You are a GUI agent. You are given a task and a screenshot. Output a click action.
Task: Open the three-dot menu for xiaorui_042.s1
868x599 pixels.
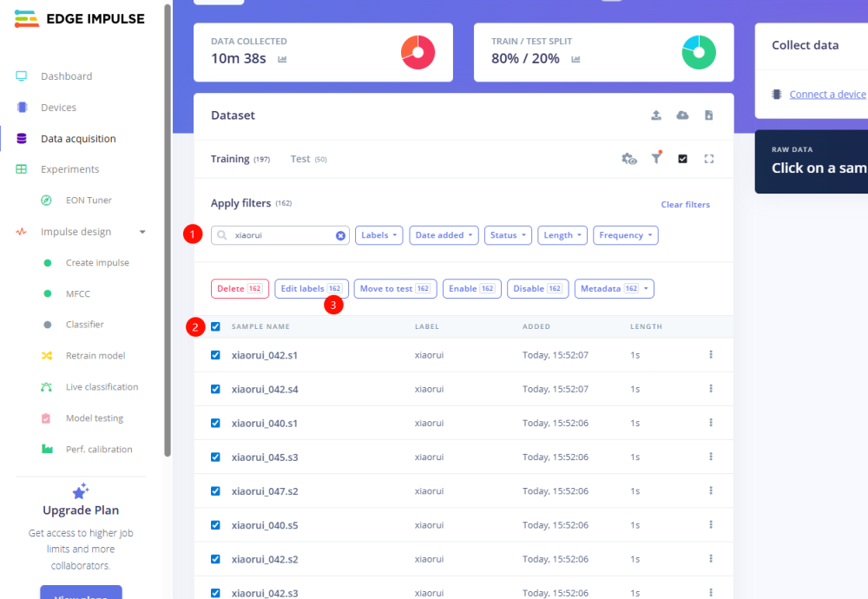coord(710,354)
